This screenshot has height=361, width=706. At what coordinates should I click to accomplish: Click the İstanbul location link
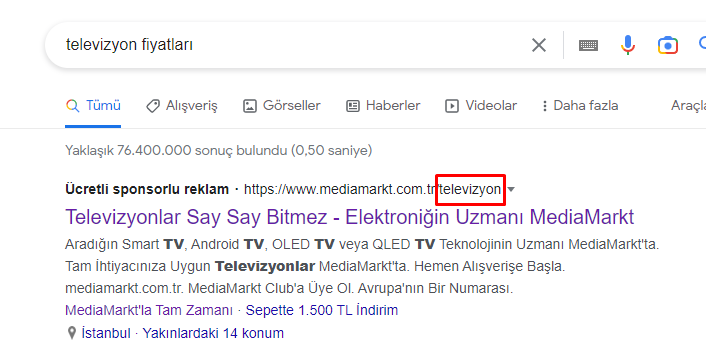pos(106,333)
